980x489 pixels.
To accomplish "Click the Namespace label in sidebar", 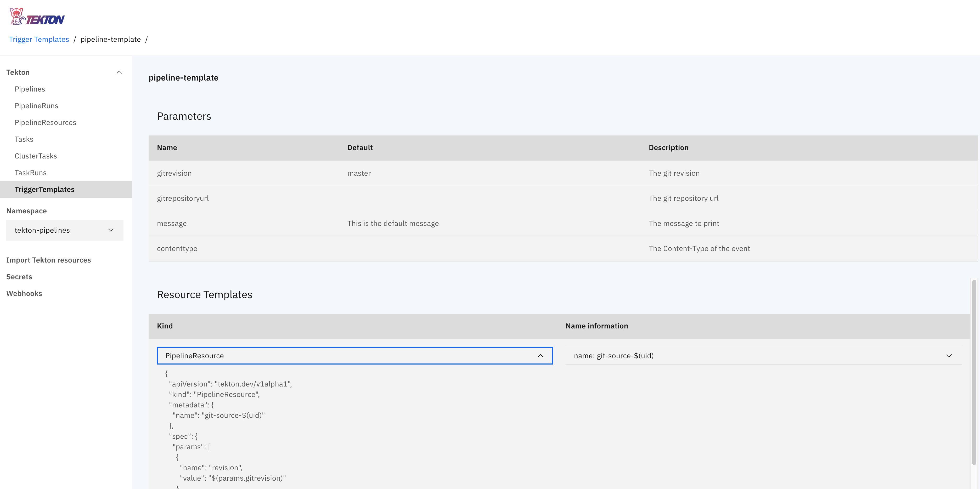I will click(27, 211).
